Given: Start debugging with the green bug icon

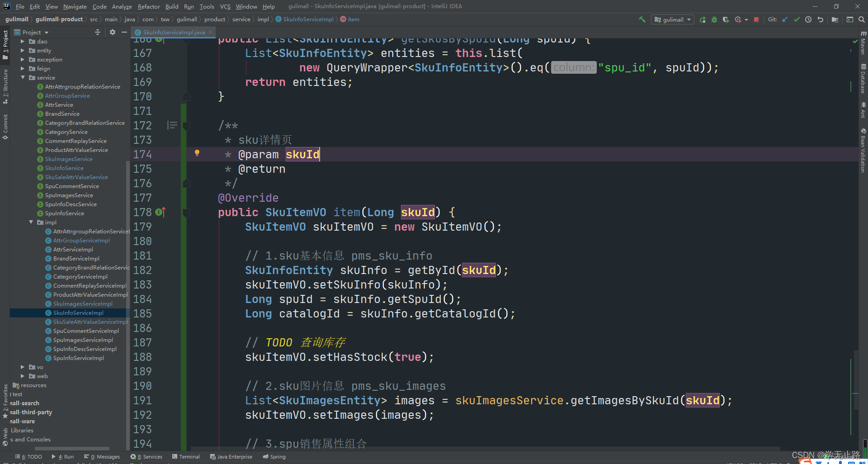Looking at the screenshot, I should point(714,19).
